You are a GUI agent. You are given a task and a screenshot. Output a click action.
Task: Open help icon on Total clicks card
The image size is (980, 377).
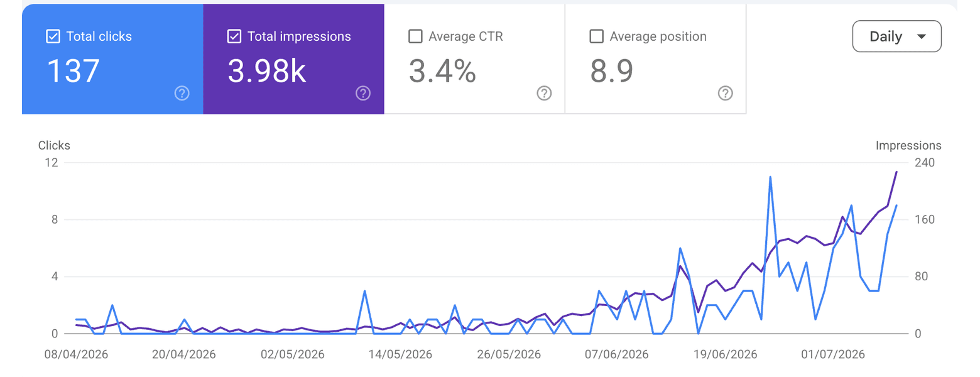pos(182,94)
